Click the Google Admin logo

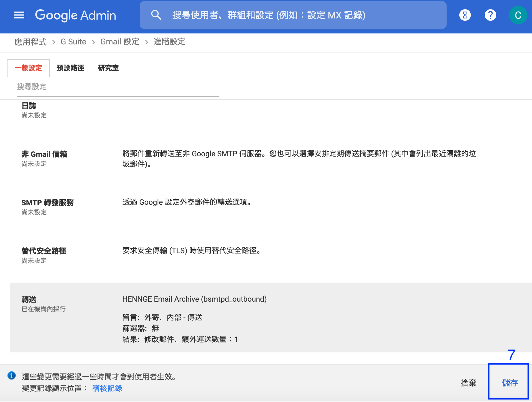(76, 15)
